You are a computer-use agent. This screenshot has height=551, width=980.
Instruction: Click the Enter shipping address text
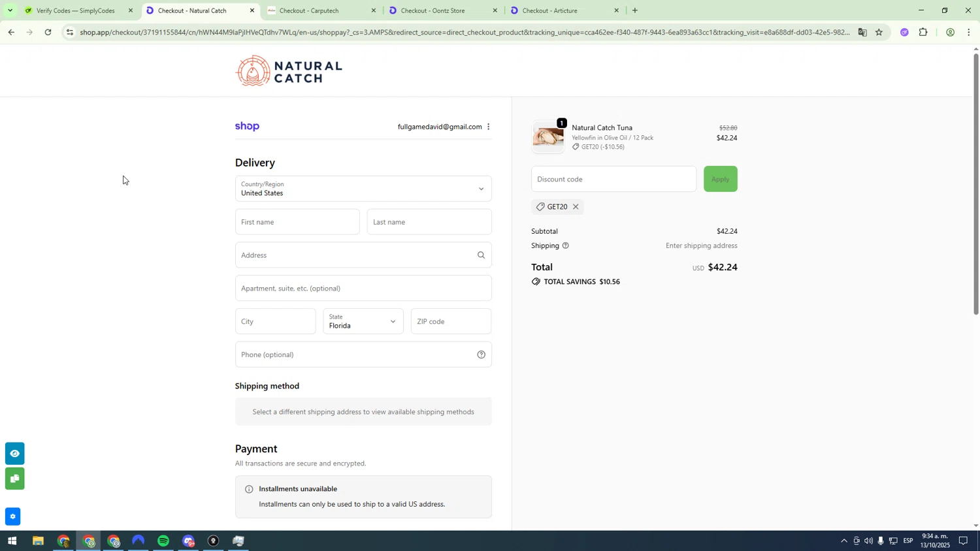click(701, 245)
